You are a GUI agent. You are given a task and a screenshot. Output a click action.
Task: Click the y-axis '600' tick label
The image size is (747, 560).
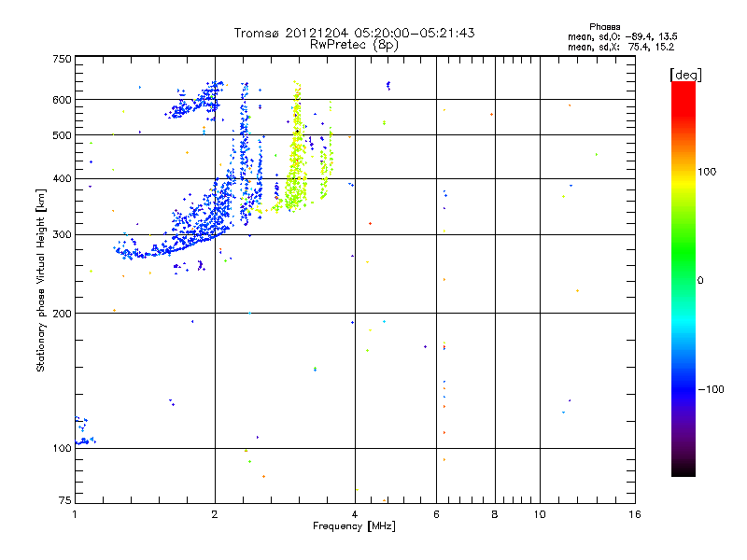[x=62, y=100]
